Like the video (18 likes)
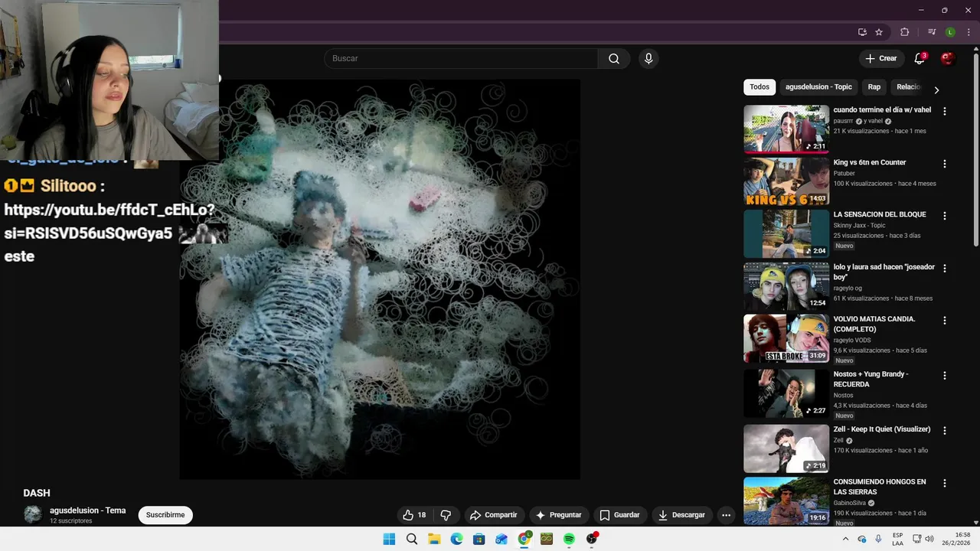The image size is (980, 551). [x=414, y=515]
